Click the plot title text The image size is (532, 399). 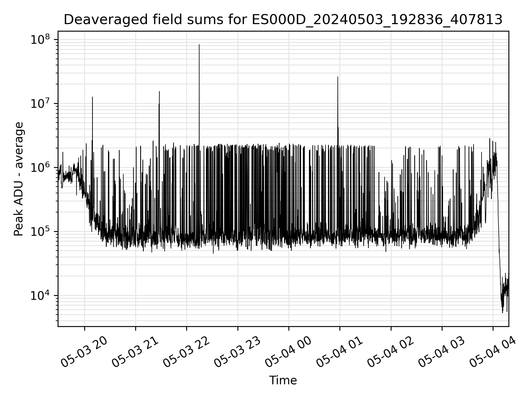(283, 20)
